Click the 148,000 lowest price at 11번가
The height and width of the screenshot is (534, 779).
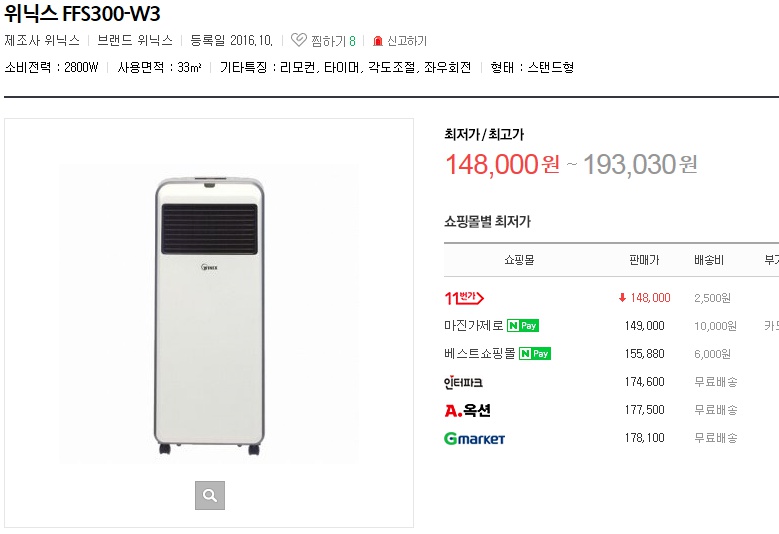pos(650,297)
